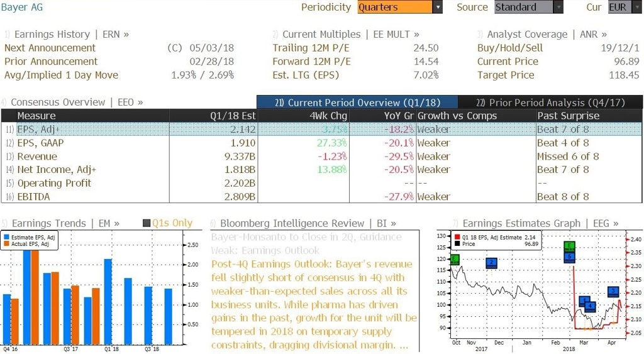Click the orange Quarters periodicity field
The height and width of the screenshot is (354, 644).
(x=395, y=7)
